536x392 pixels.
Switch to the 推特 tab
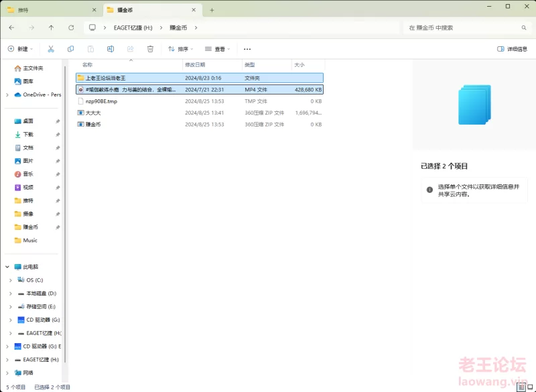(40, 10)
